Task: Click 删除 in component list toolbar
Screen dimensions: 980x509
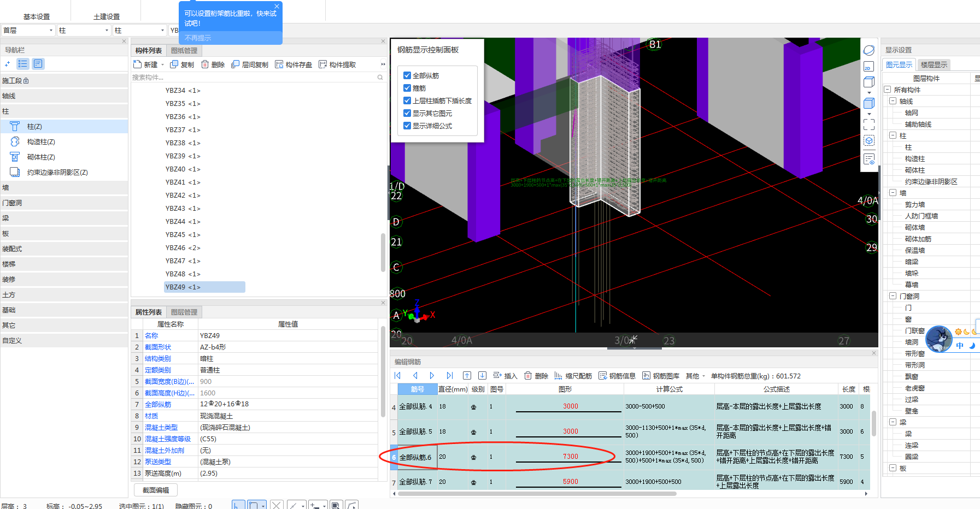Action: point(213,64)
